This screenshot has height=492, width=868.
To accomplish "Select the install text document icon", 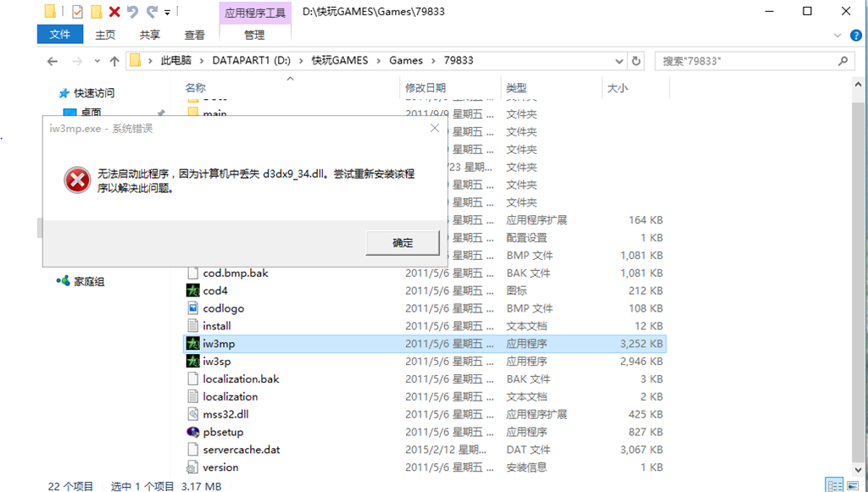I will 192,326.
